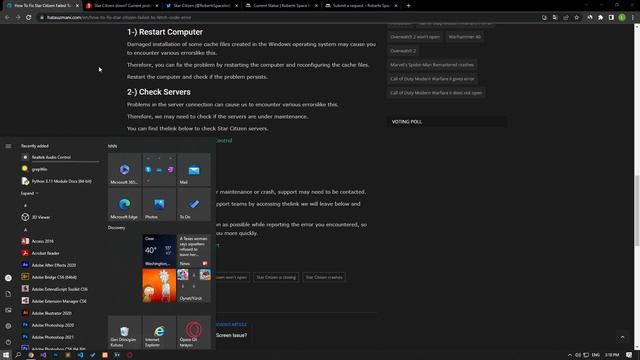Open the Overwatch 2 won't open tag
This screenshot has height=360, width=640.
click(415, 37)
